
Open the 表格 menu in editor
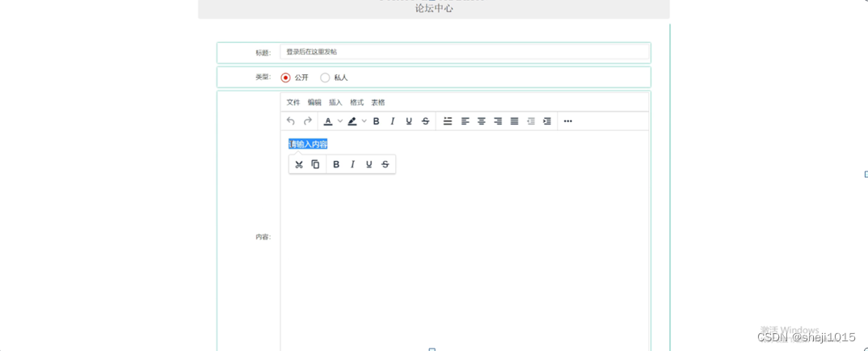[378, 103]
